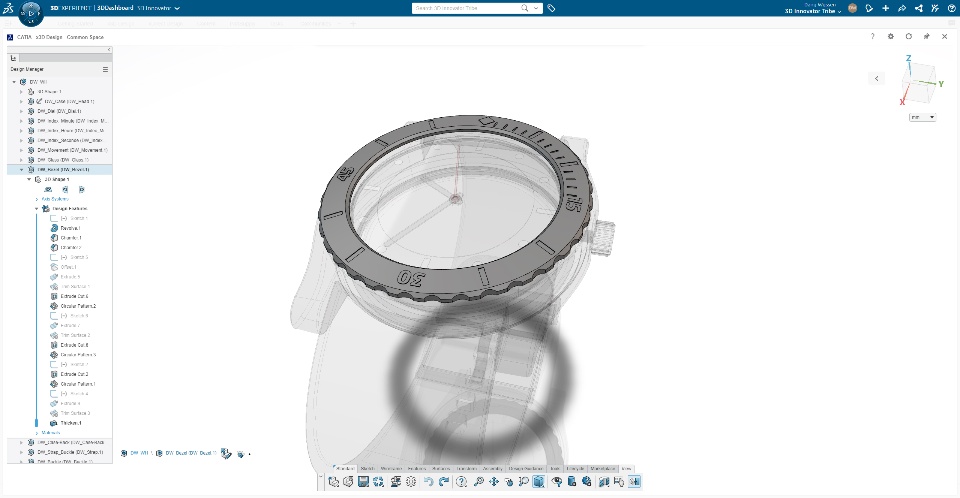Expand the DW_Movement tree node
This screenshot has height=498, width=960.
tap(21, 150)
